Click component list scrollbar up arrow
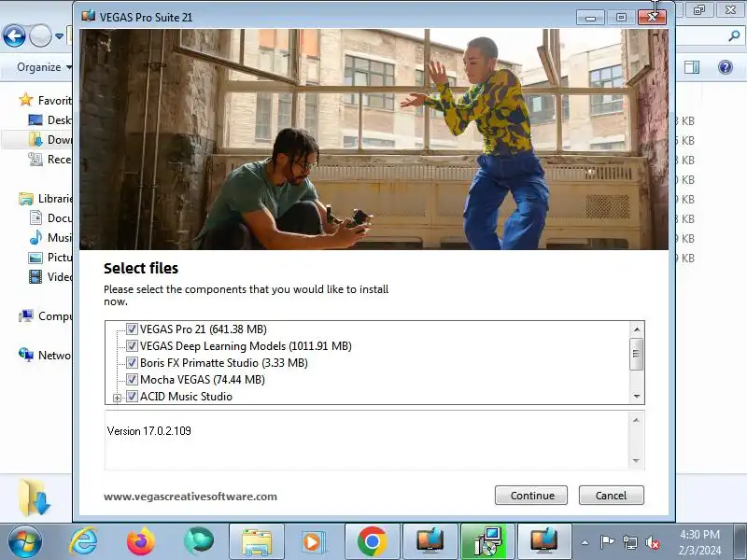Image resolution: width=747 pixels, height=560 pixels. (x=637, y=329)
